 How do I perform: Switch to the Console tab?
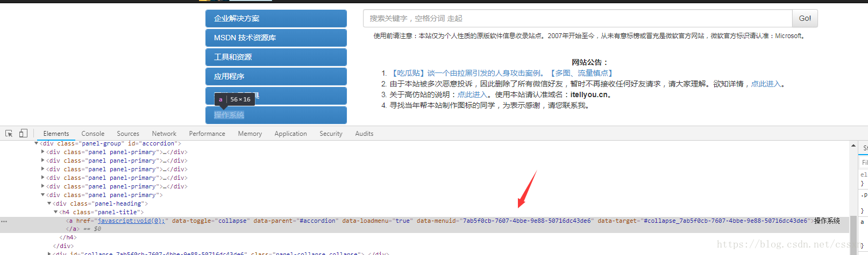click(x=93, y=134)
